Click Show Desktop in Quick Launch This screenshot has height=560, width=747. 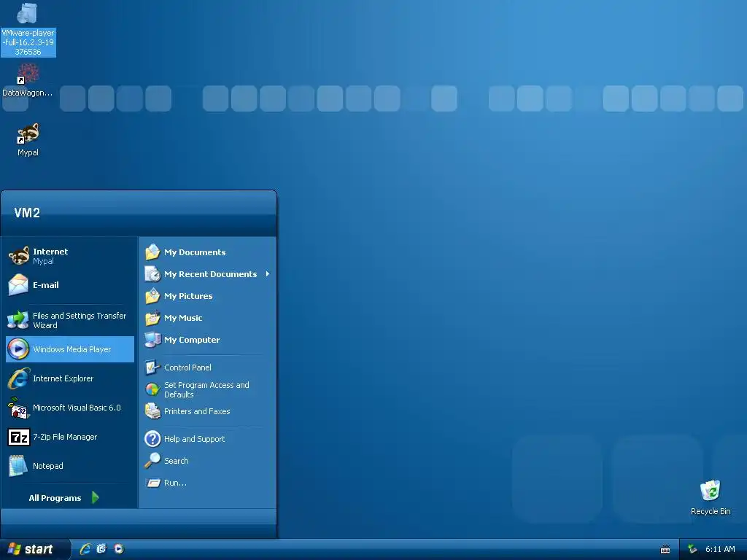point(101,549)
